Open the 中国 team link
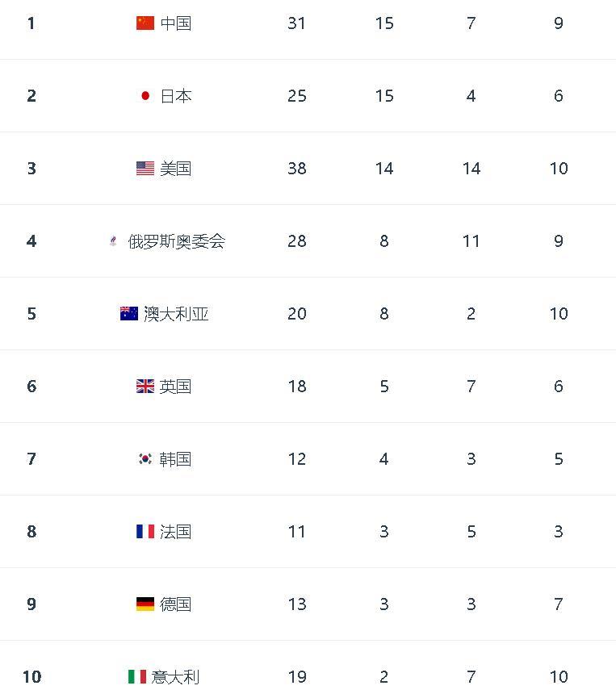This screenshot has width=616, height=694. (x=176, y=23)
